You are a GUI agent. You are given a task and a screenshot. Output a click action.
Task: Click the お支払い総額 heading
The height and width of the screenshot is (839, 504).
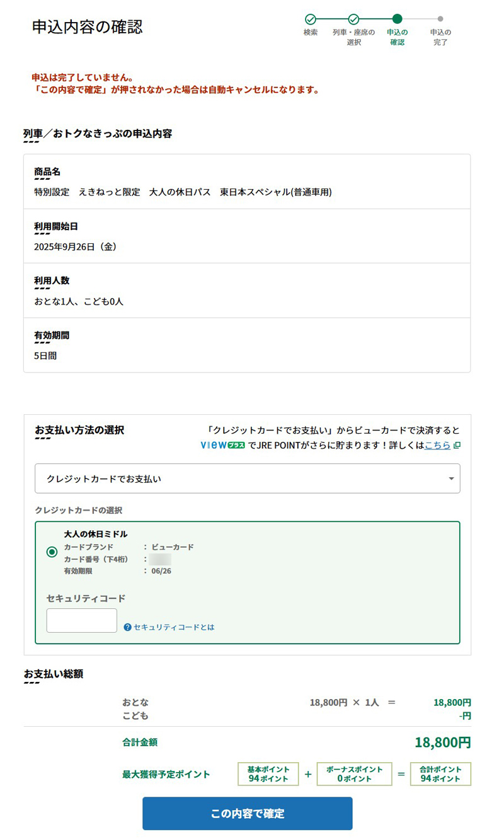54,674
